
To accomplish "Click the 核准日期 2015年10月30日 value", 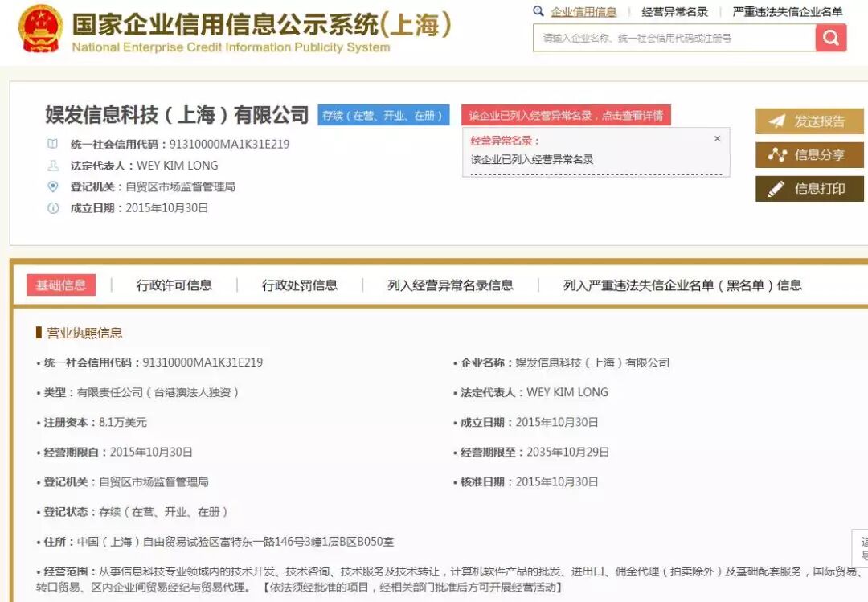I will pos(556,481).
